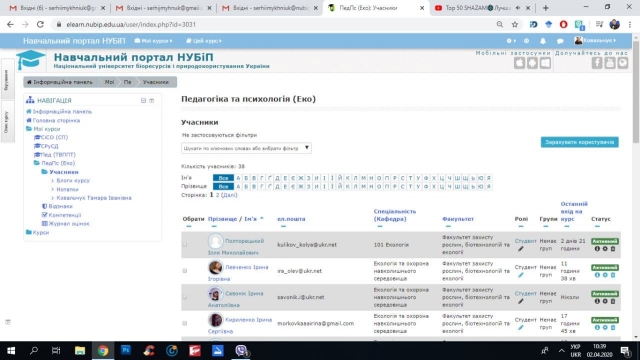
Task: Edit enrolment gear for Савонік Ірина
Action: (605, 301)
